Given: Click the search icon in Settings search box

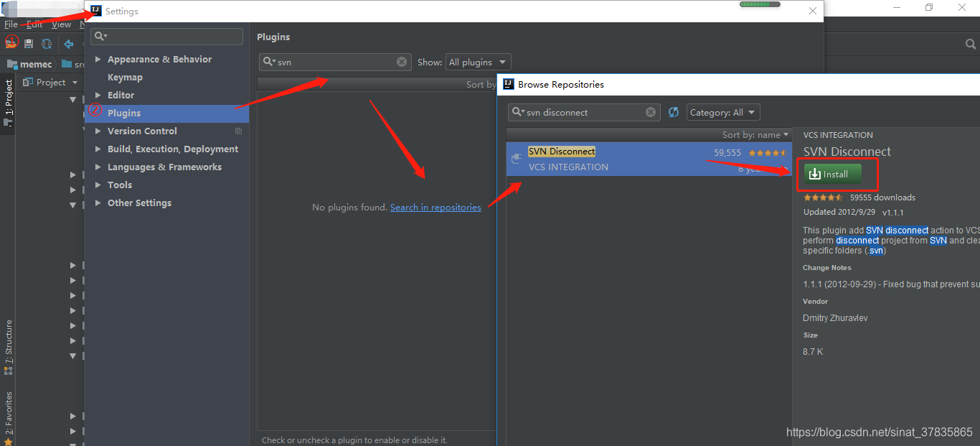Looking at the screenshot, I should point(100,37).
